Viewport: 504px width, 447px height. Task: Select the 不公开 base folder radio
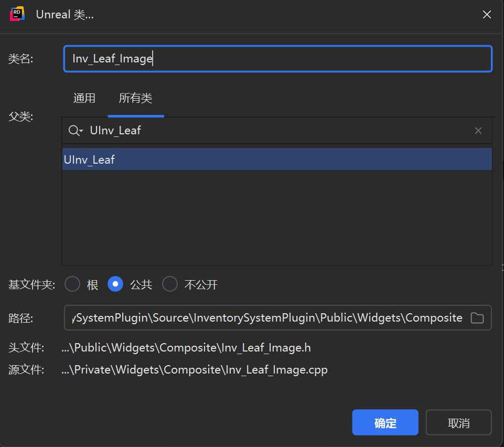click(170, 284)
